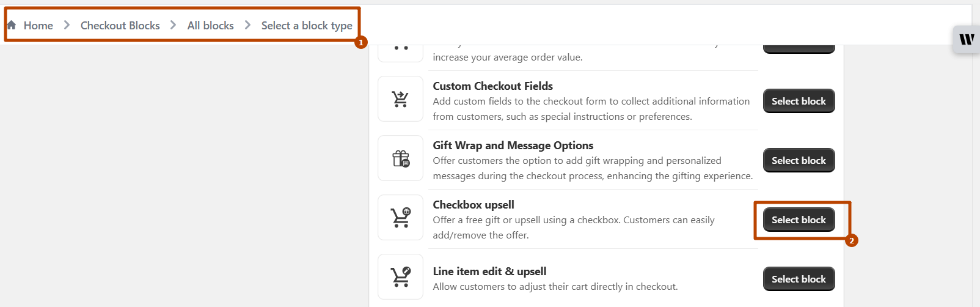Screen dimensions: 980x307
Task: Select block for Checkbox upsell
Action: pos(799,220)
